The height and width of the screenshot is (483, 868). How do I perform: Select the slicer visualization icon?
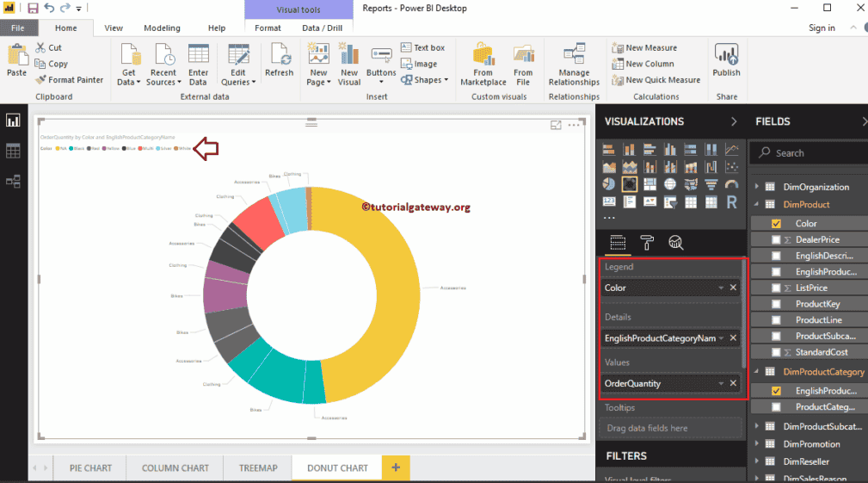click(x=670, y=201)
